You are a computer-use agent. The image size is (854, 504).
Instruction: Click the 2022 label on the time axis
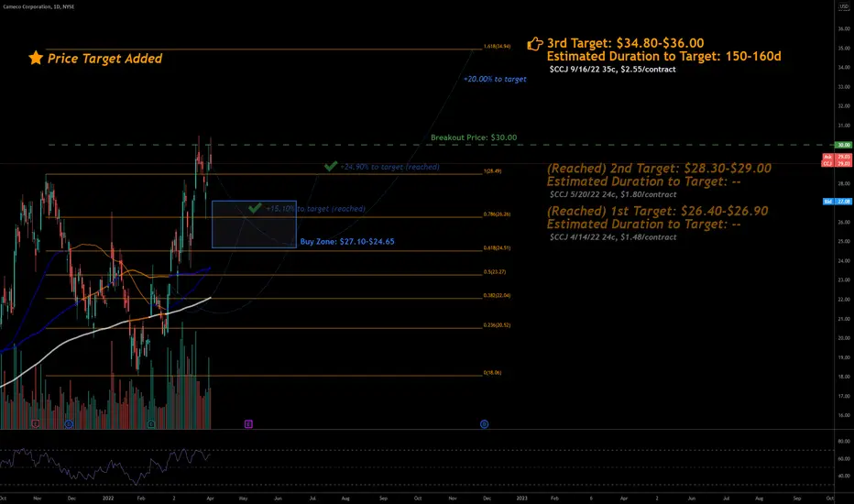[x=108, y=498]
